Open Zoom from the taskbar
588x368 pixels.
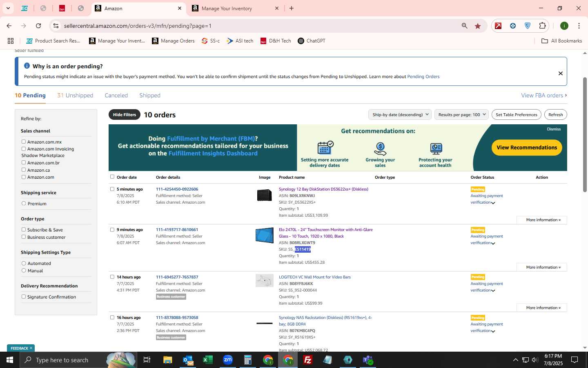[x=228, y=360]
